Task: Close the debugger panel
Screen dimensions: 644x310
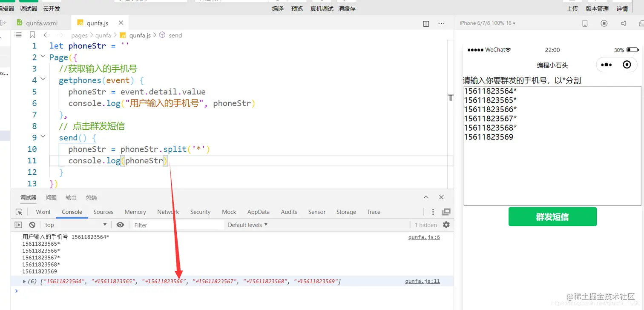Action: click(x=441, y=197)
